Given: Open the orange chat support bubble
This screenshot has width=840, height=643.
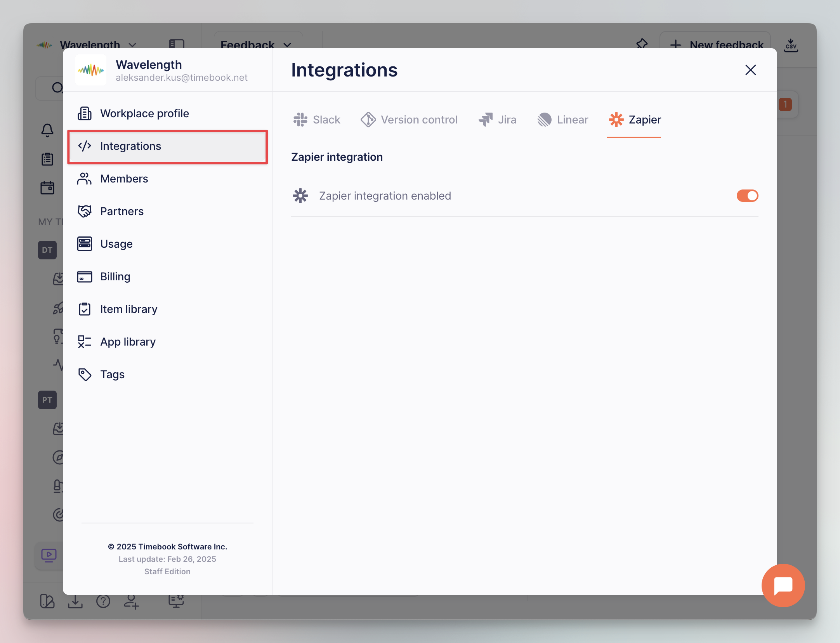Looking at the screenshot, I should tap(783, 585).
